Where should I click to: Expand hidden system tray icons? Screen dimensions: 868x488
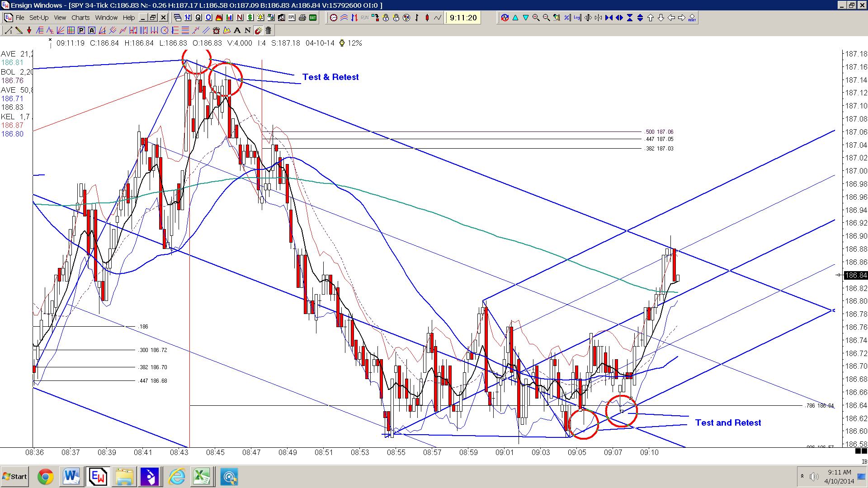coord(802,476)
